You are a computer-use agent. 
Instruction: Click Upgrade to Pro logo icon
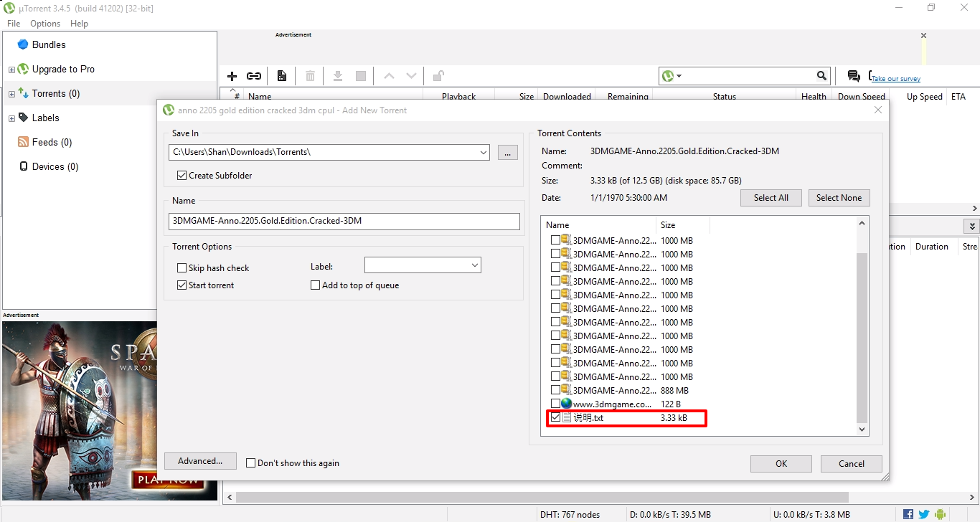point(23,69)
